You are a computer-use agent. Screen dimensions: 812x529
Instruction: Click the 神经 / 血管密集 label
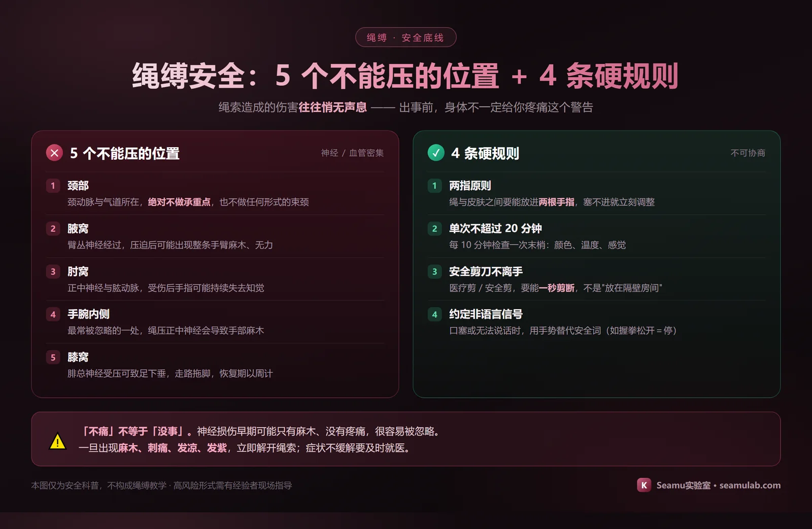(x=352, y=153)
